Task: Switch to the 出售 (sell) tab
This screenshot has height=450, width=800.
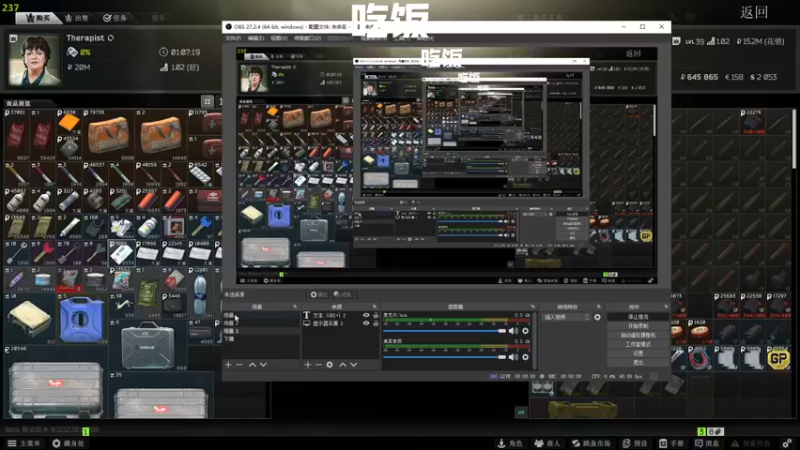Action: pos(77,18)
